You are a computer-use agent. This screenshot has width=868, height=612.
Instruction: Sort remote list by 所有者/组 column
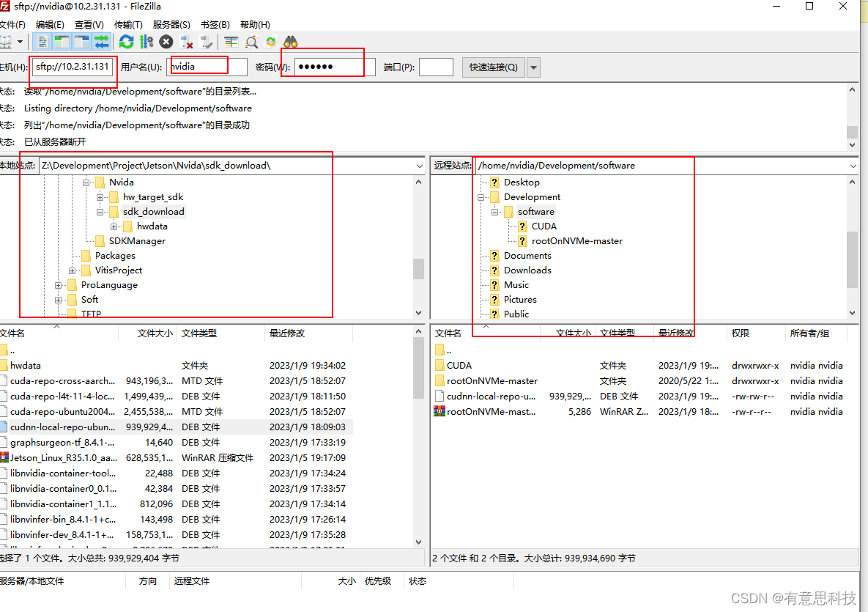click(x=817, y=333)
